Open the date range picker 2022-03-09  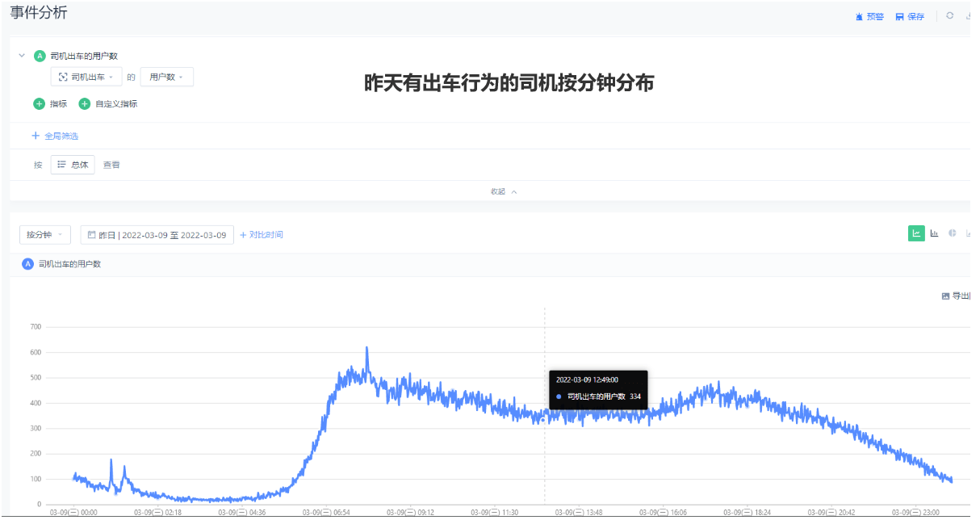coord(157,235)
